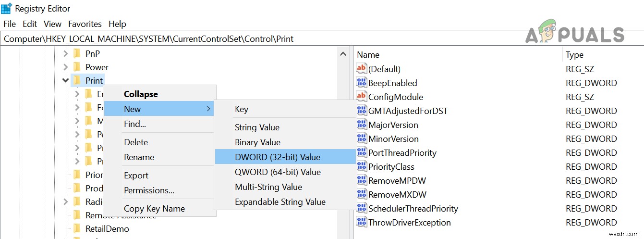The height and width of the screenshot is (239, 644).
Task: Click the Print folder icon in tree
Action: pos(77,80)
